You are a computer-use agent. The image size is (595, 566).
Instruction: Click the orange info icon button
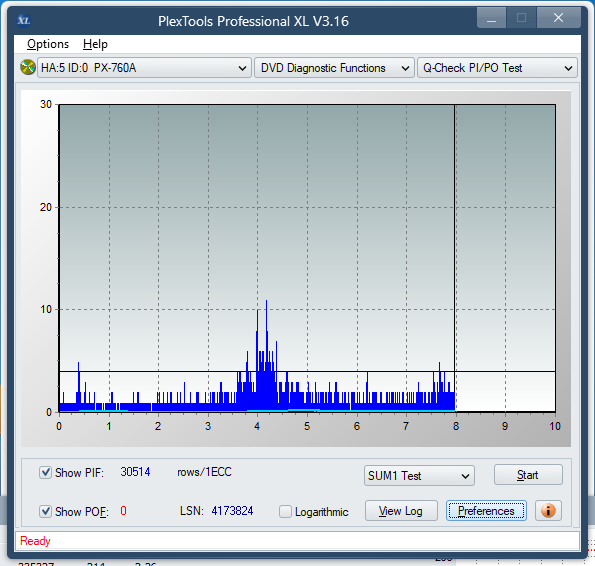click(548, 511)
